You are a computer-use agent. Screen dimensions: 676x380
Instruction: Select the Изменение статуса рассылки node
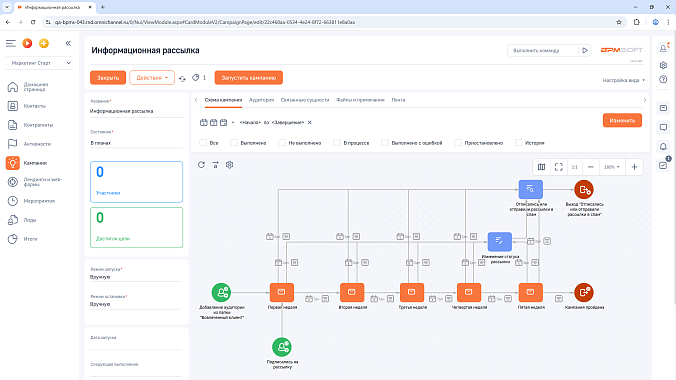[500, 242]
